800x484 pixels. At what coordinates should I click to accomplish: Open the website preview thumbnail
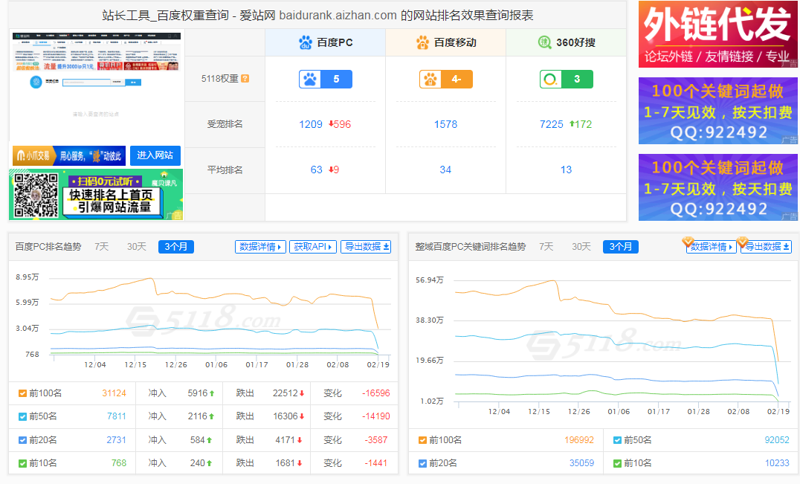[96, 87]
